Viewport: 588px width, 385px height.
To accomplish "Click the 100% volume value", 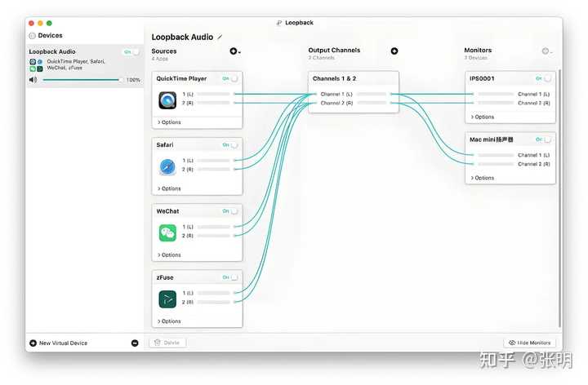I will point(133,80).
